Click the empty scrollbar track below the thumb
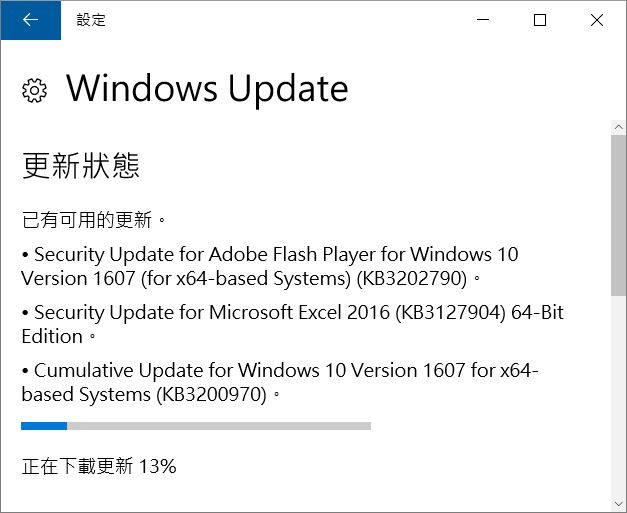The image size is (627, 513). click(618, 396)
